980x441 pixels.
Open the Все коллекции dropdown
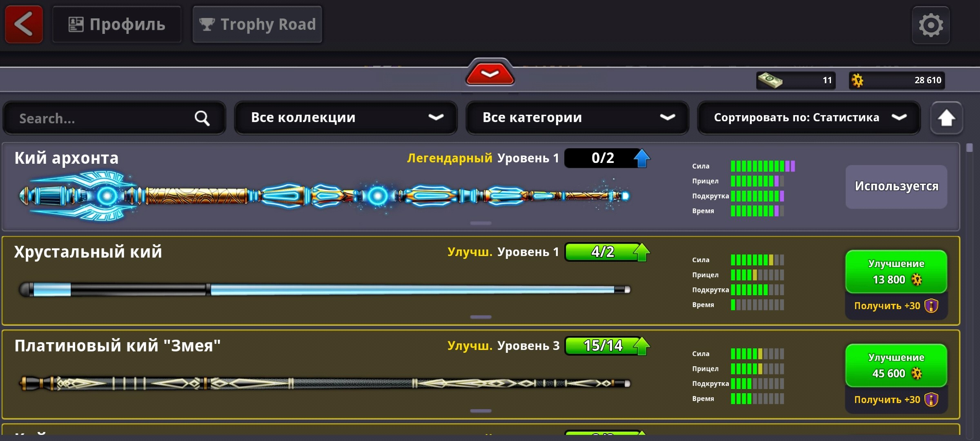click(345, 118)
